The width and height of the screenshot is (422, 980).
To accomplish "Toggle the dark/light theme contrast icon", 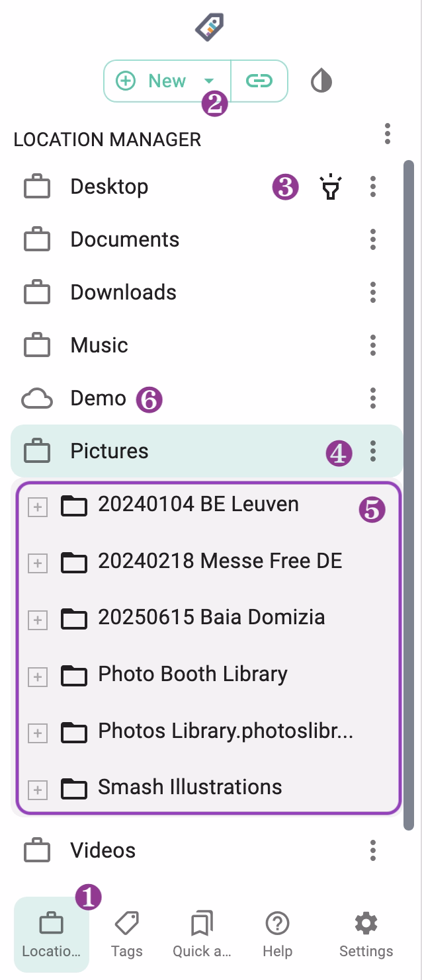I will pyautogui.click(x=321, y=81).
